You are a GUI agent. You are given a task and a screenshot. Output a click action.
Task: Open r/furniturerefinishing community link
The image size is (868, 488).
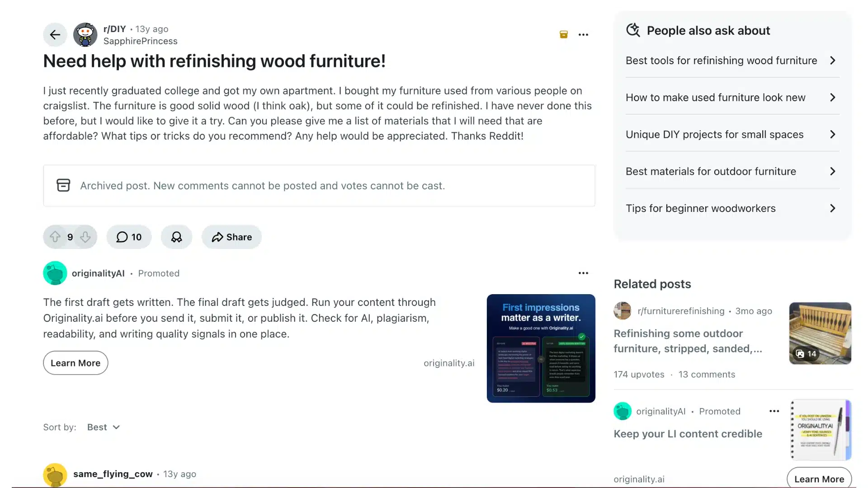(681, 311)
